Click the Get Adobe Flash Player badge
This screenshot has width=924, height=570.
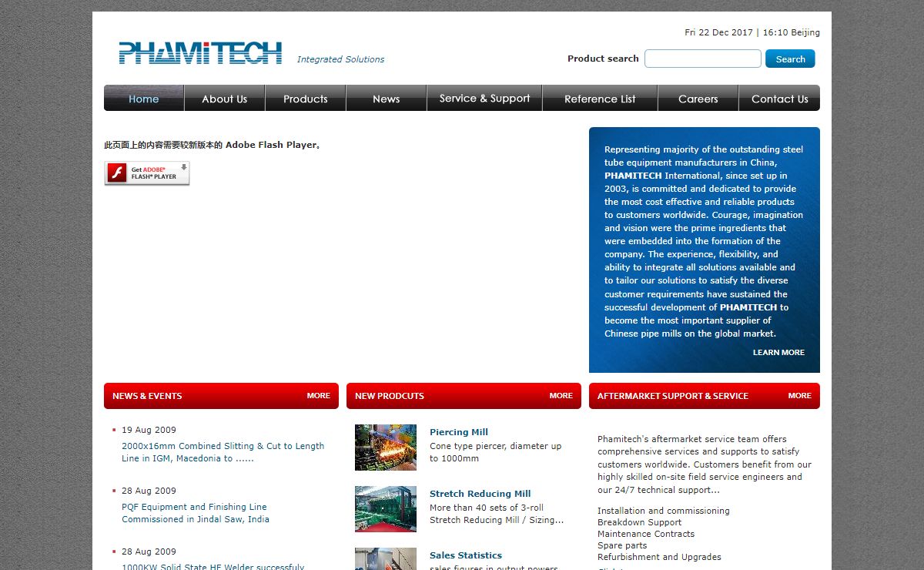[x=147, y=173]
